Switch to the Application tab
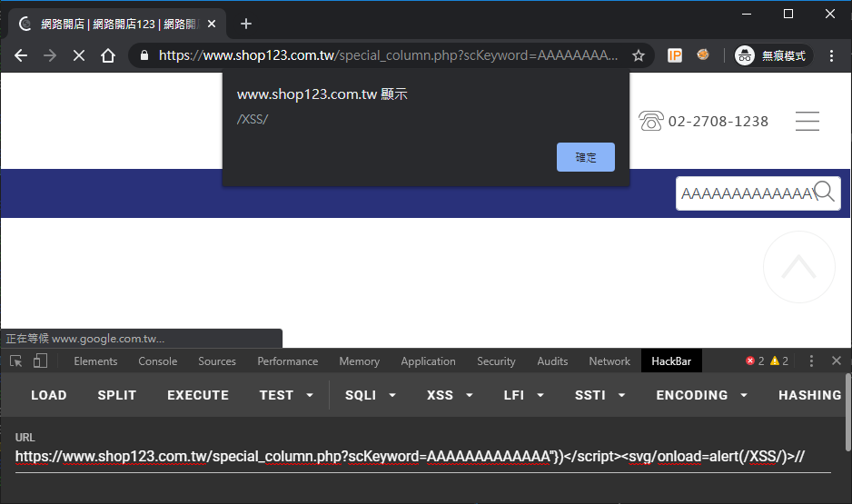The width and height of the screenshot is (852, 504). tap(428, 361)
